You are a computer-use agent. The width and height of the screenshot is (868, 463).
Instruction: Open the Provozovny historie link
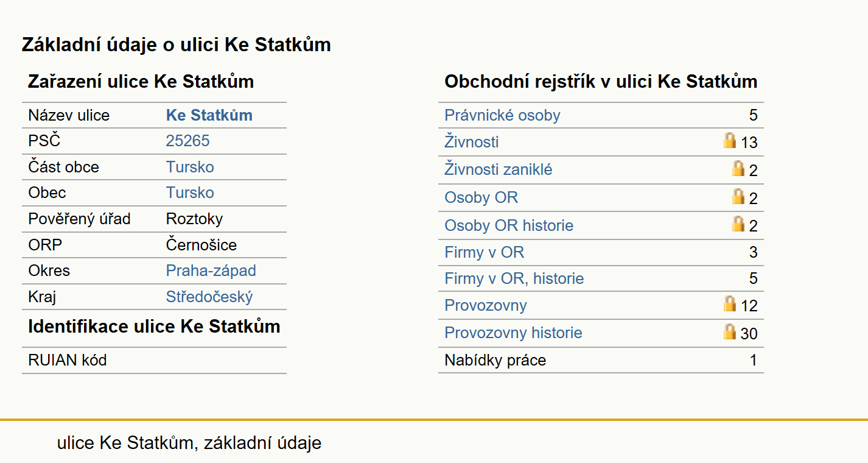[x=513, y=333]
